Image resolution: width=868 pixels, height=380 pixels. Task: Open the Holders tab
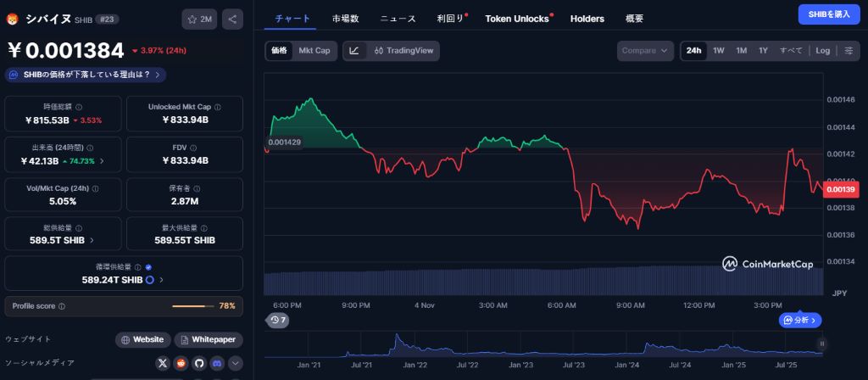[587, 18]
